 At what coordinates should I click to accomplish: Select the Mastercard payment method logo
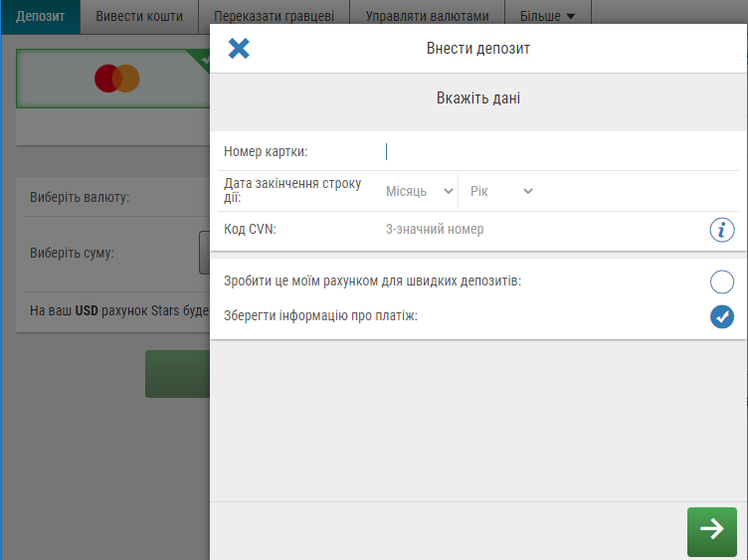pyautogui.click(x=116, y=79)
